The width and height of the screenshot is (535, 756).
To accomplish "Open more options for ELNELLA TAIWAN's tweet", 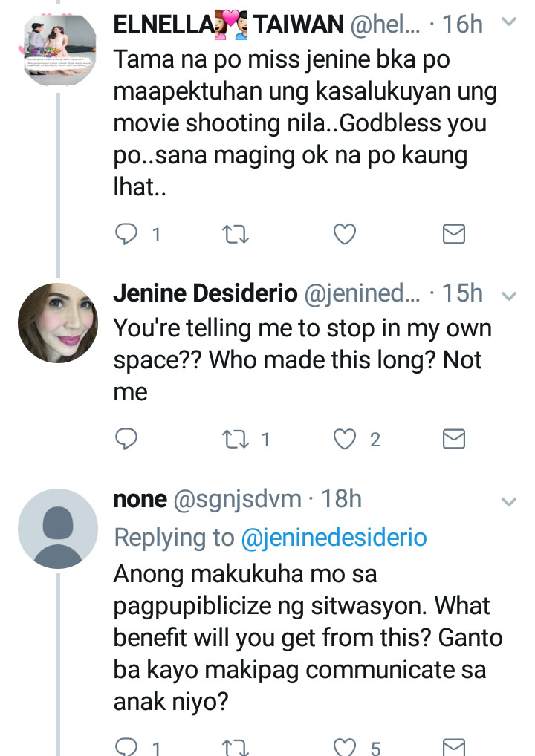I will (509, 23).
